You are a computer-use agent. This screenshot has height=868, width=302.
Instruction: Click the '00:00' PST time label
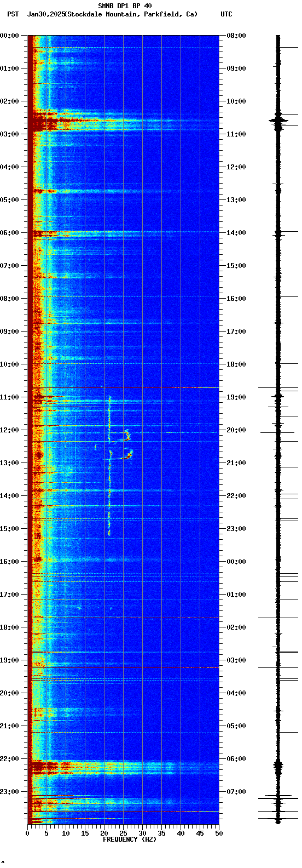(9, 36)
